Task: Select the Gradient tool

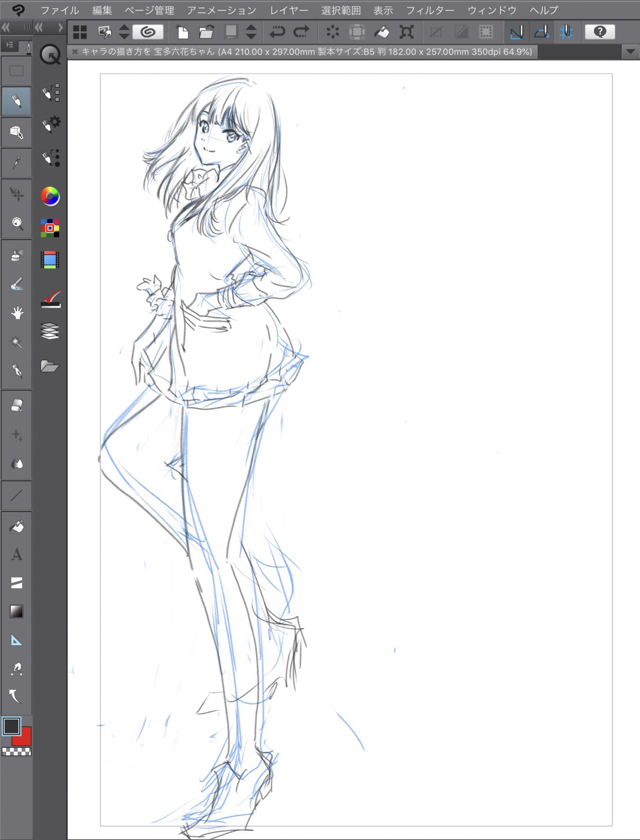Action: click(16, 612)
